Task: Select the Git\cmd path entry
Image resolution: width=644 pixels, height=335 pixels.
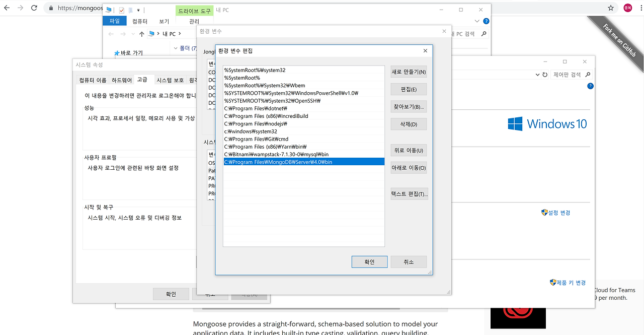Action: pos(304,139)
